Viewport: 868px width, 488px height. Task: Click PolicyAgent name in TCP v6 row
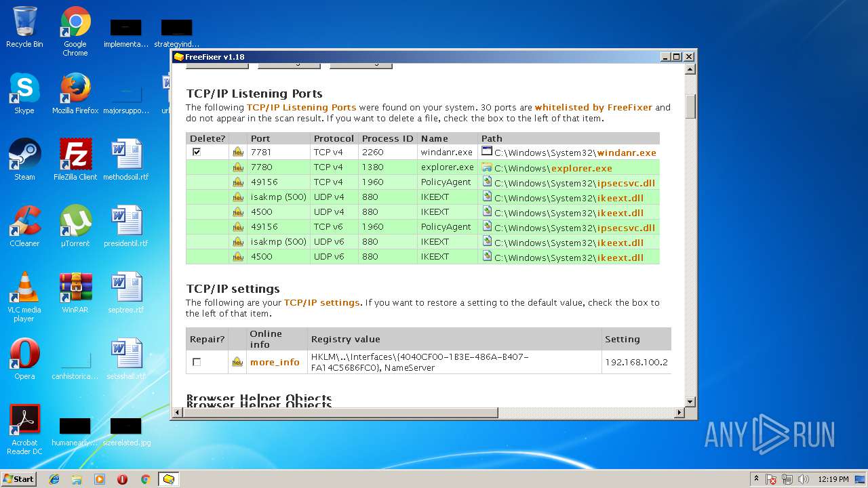coord(446,227)
